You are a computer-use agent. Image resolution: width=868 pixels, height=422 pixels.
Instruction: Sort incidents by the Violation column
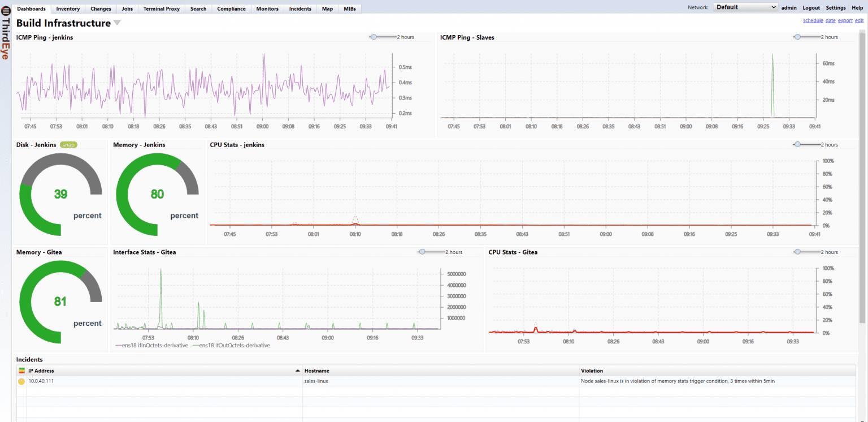click(x=717, y=371)
